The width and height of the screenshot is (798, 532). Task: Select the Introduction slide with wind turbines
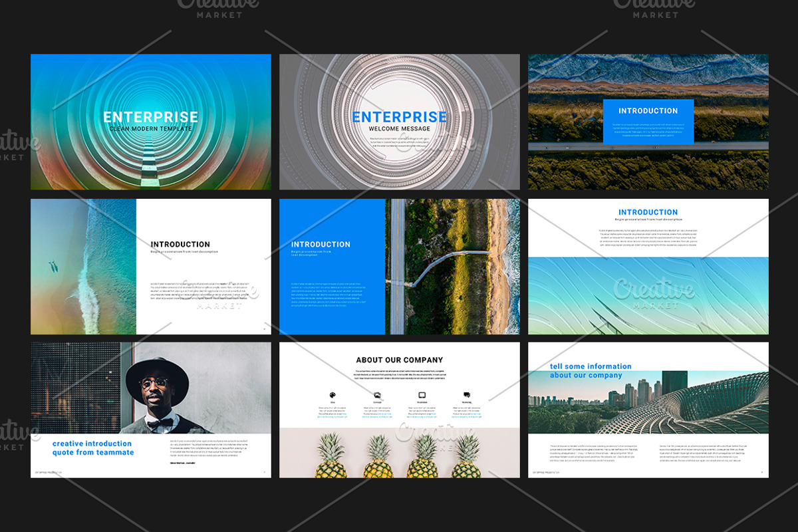(648, 267)
